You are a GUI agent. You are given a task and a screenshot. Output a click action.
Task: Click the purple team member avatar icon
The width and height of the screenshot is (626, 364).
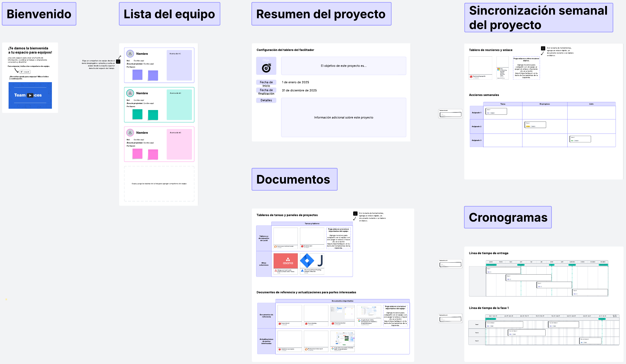(130, 54)
